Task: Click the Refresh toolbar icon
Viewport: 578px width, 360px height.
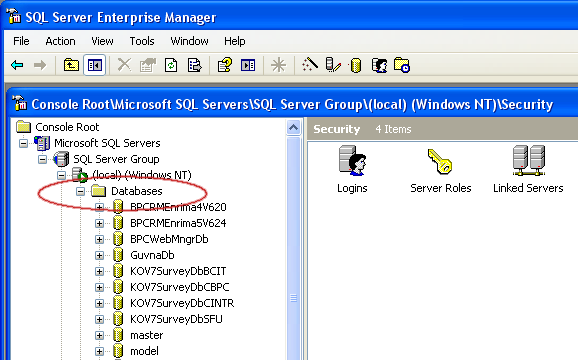Action: (x=171, y=65)
